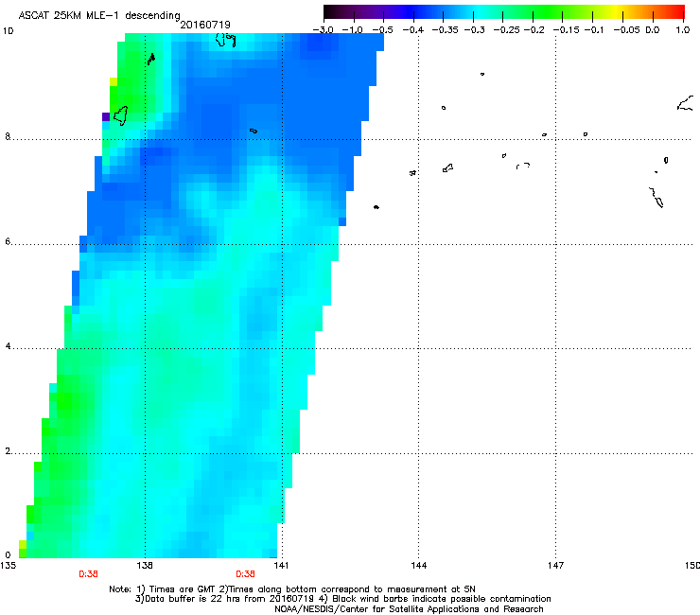The height and width of the screenshot is (615, 700).
Task: Click longitude axis label 138
Action: (x=145, y=566)
